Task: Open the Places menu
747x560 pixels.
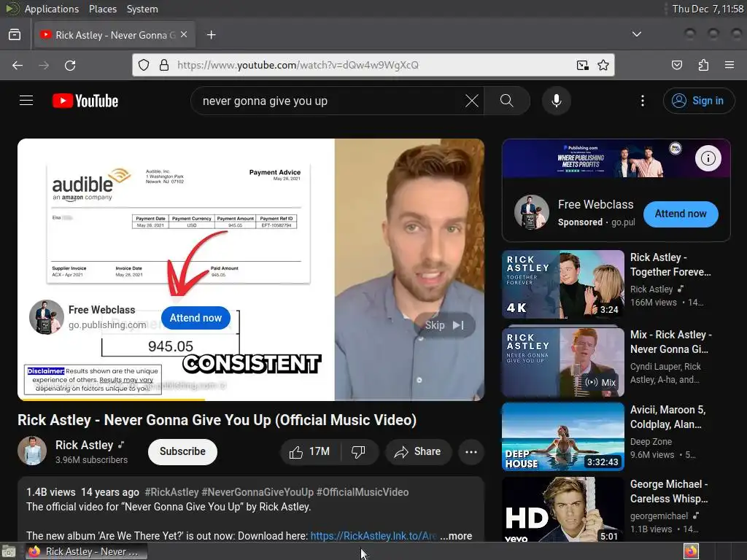Action: (103, 9)
